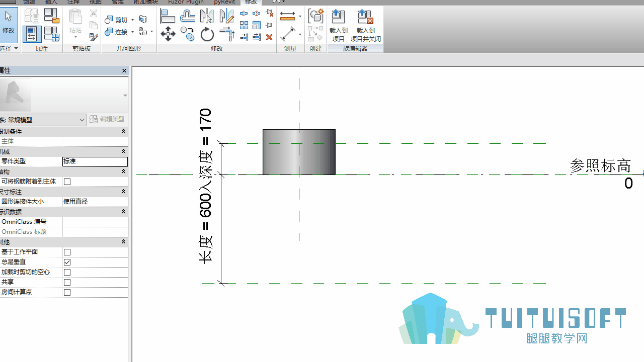This screenshot has width=644, height=362.
Task: Select the Align tool in 修改 panel
Action: pos(168,17)
